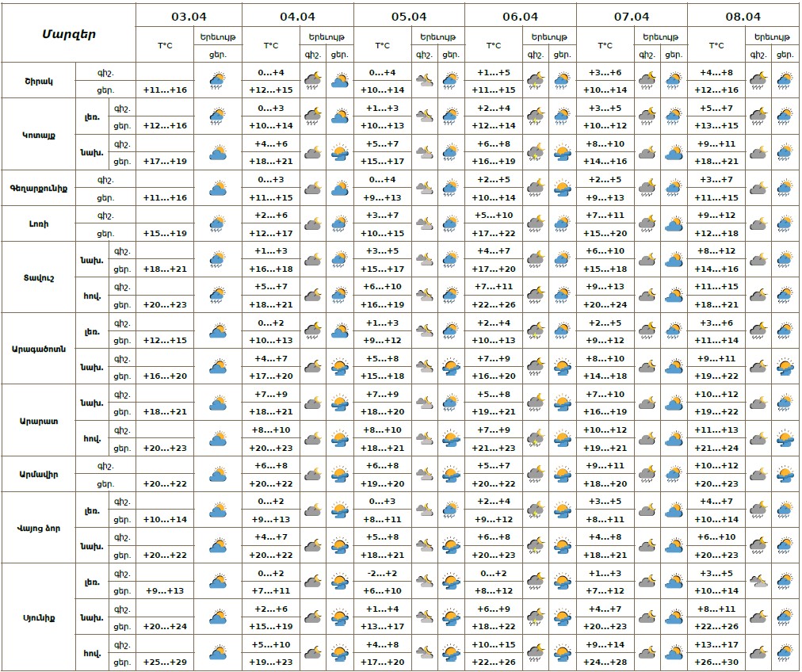Click the Մարզեր header cell
This screenshot has width=802, height=672.
click(68, 33)
